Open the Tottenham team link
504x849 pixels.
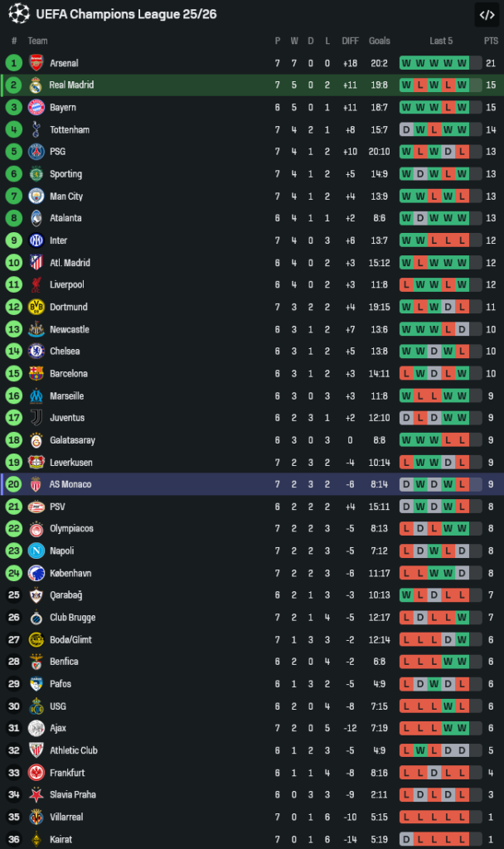[70, 130]
